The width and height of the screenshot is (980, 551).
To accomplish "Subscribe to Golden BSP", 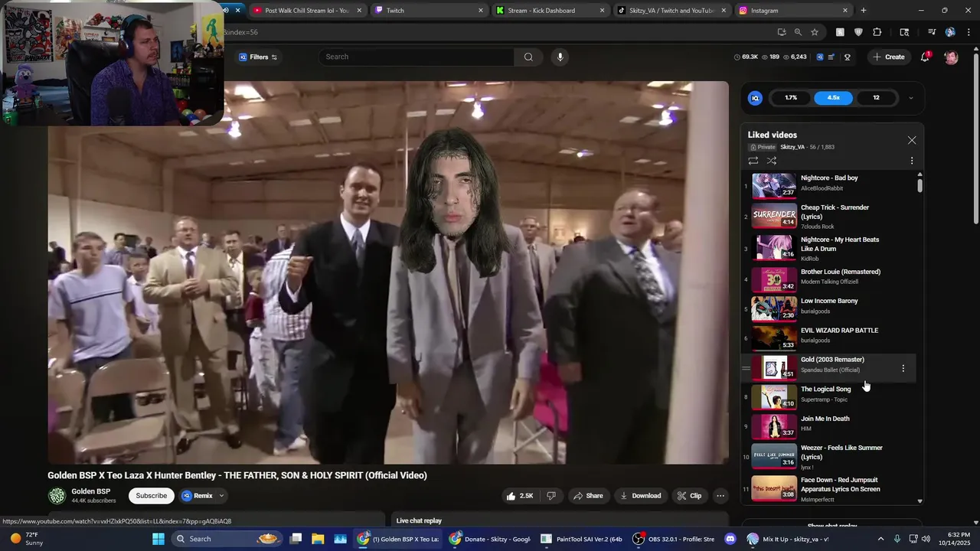I will (x=151, y=496).
